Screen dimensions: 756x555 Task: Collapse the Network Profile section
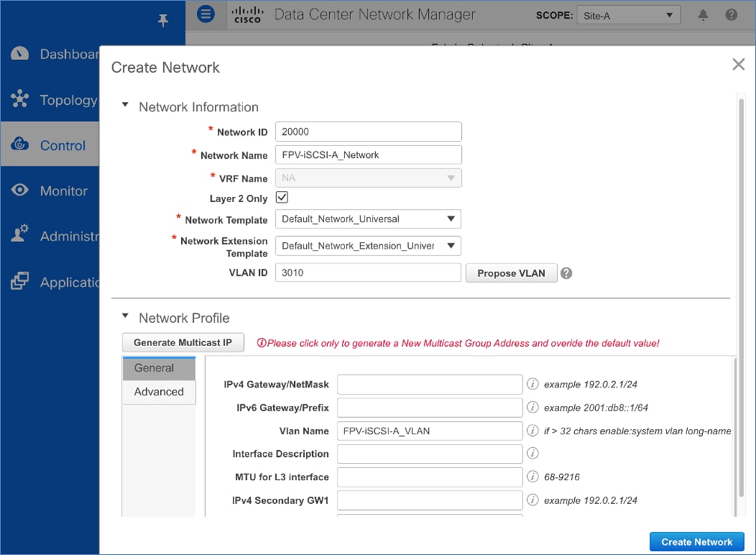point(125,315)
